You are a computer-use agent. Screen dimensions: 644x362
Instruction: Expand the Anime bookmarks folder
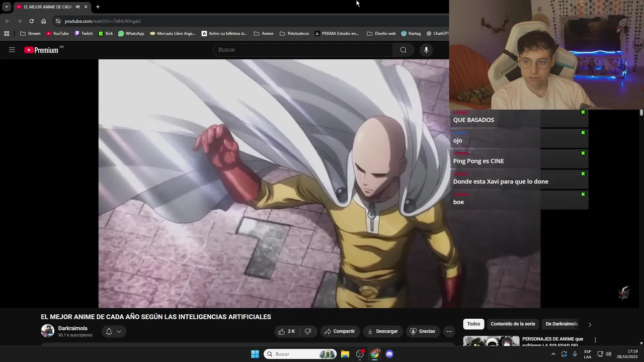point(264,34)
